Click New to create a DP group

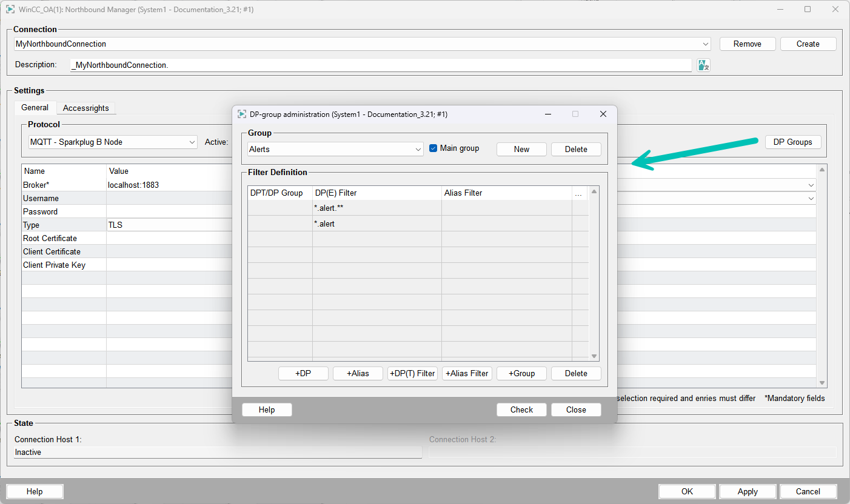coord(521,149)
